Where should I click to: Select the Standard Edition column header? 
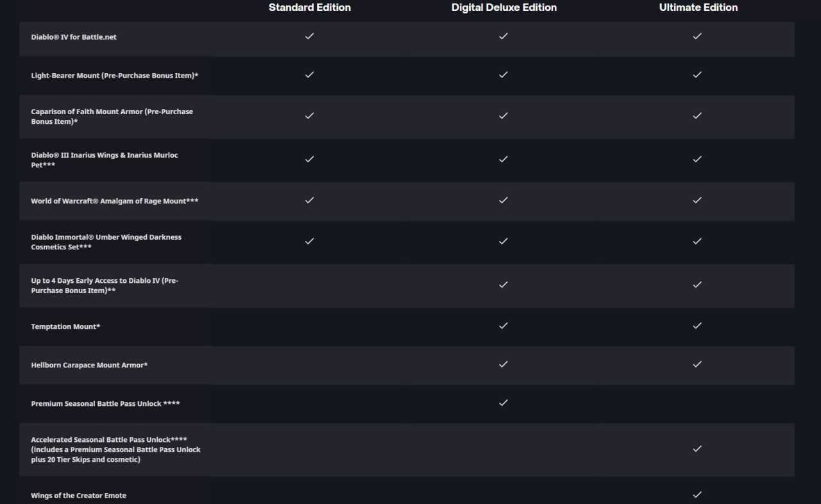point(310,8)
